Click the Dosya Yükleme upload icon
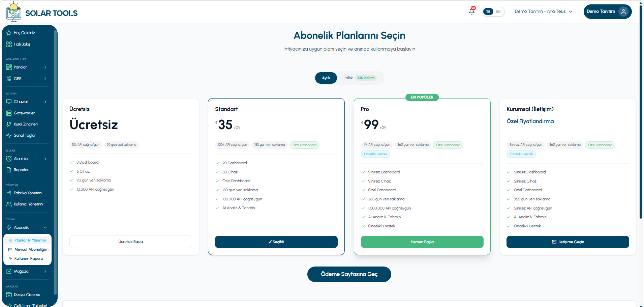644x307 pixels. (x=9, y=295)
